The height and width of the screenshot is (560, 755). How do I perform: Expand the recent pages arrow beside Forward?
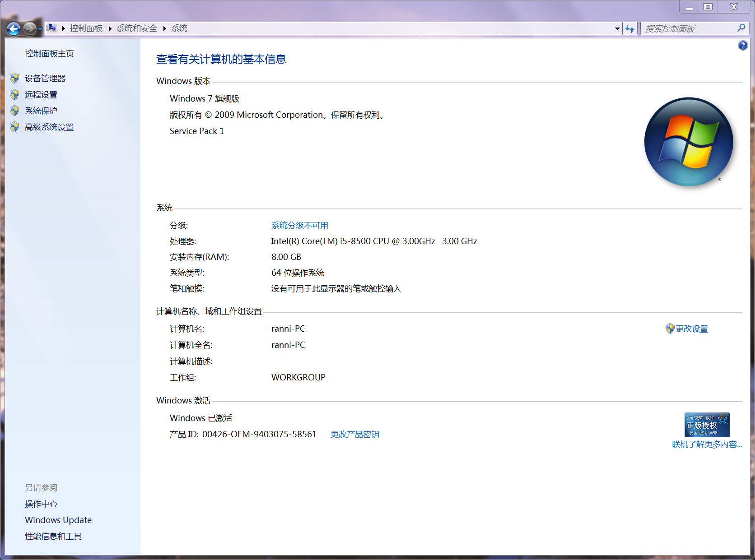coord(40,29)
